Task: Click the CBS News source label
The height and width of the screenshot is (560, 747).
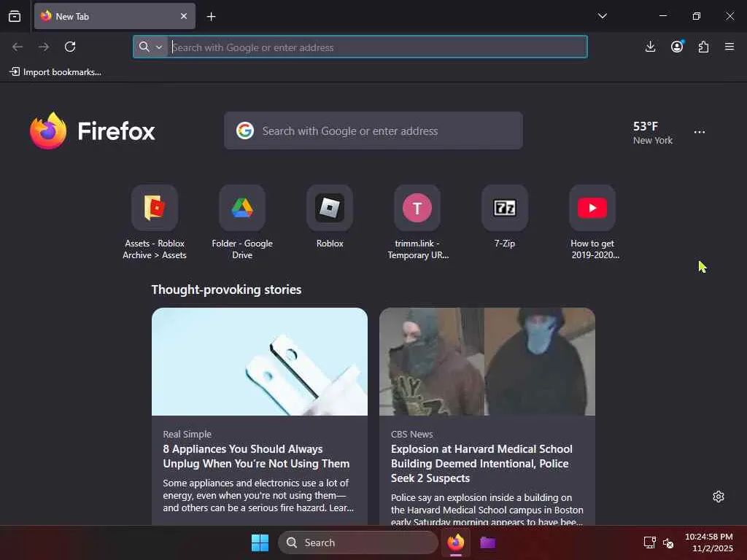Action: pyautogui.click(x=411, y=435)
